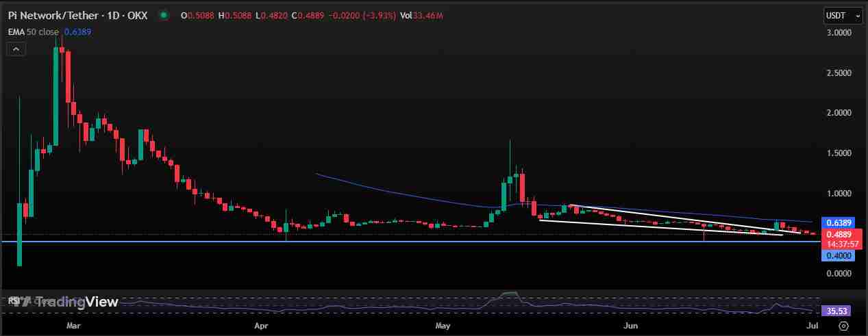Open the USDT currency dropdown
Image resolution: width=868 pixels, height=336 pixels.
tap(842, 16)
